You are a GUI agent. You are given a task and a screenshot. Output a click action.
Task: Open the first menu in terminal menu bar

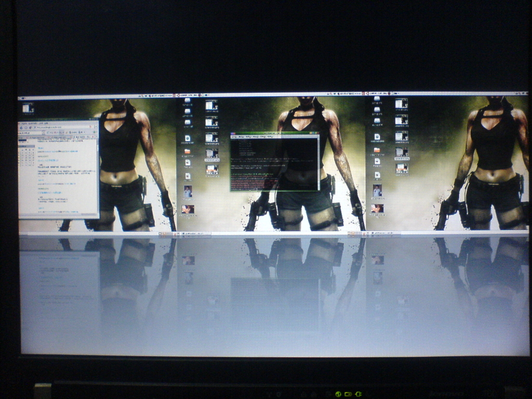[234, 137]
